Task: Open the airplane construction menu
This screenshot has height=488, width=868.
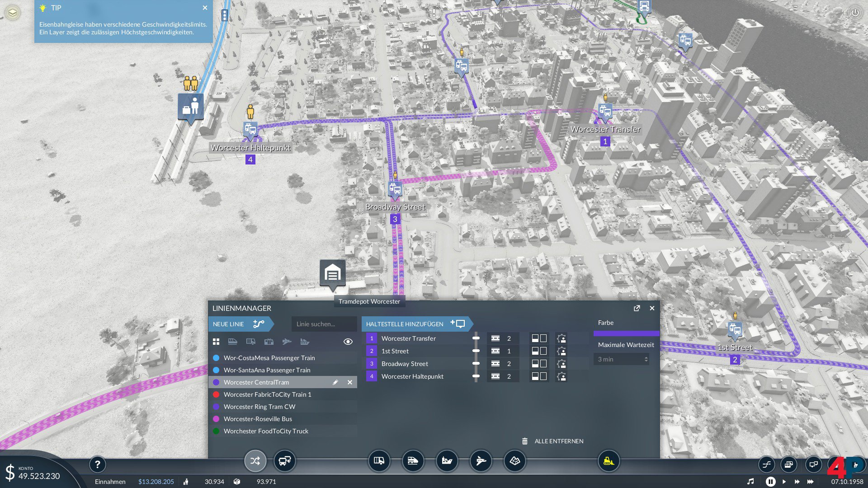Action: point(481,461)
